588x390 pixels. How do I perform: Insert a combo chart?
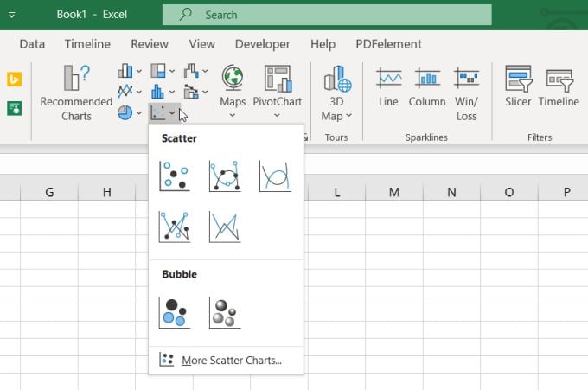click(x=191, y=92)
